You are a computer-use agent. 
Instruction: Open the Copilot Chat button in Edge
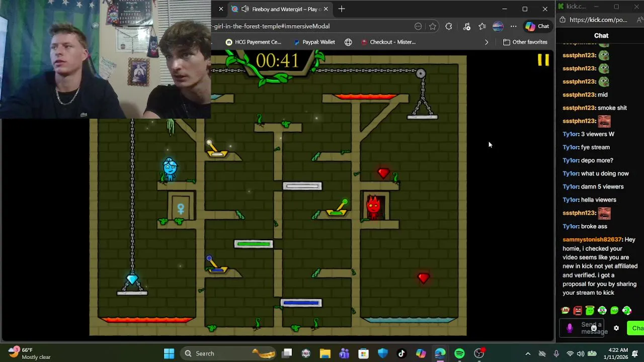pyautogui.click(x=537, y=26)
